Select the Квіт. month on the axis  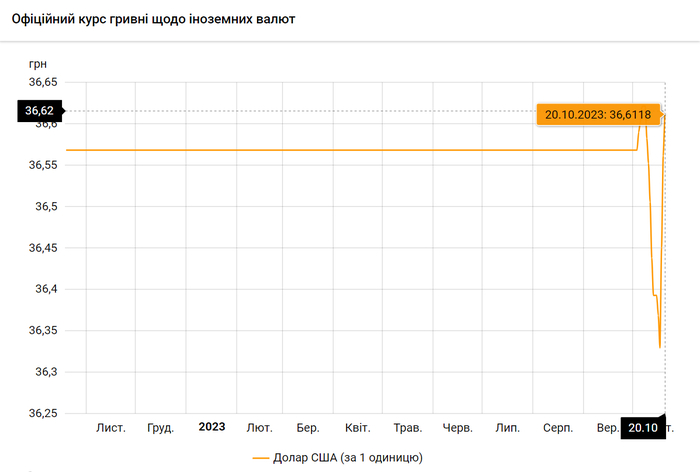pos(357,428)
